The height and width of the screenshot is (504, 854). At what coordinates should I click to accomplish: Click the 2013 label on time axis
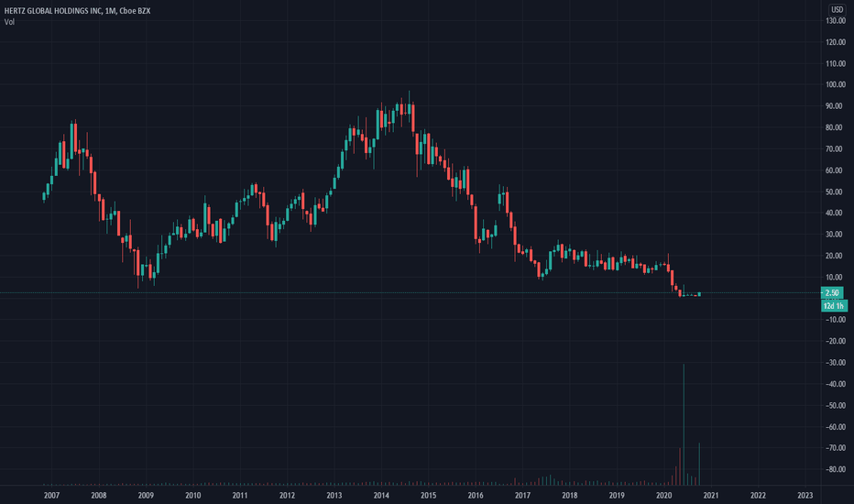click(x=334, y=495)
